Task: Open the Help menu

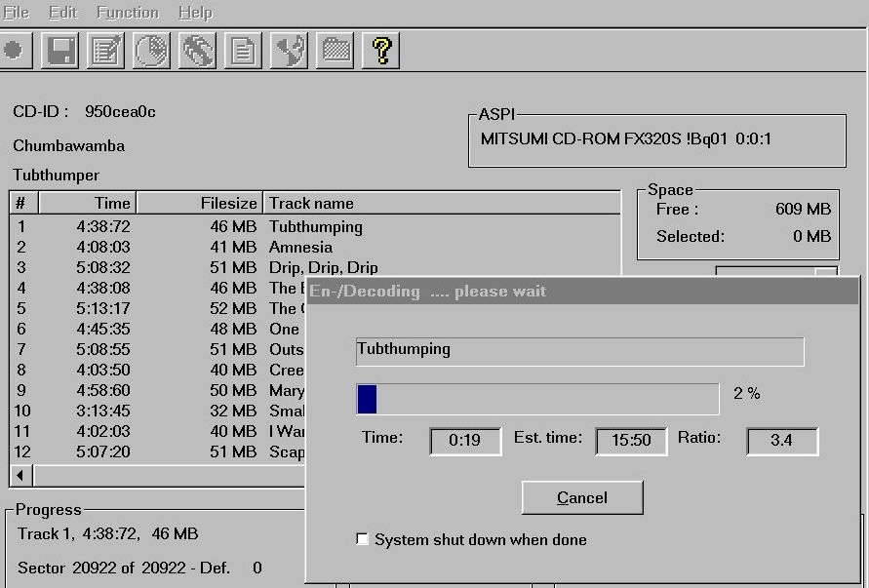Action: pyautogui.click(x=196, y=13)
